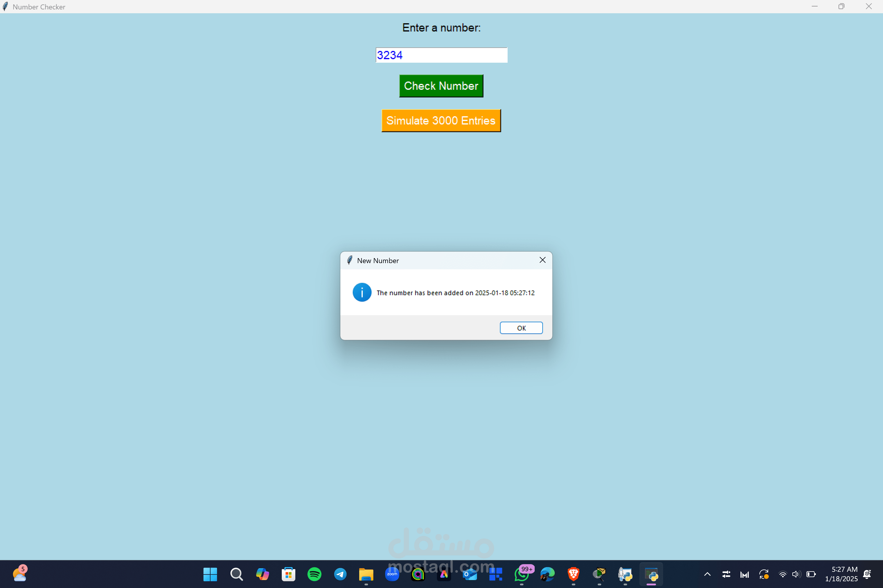Screen dimensions: 883x588
Task: Close the New Number dialog with X
Action: (542, 260)
